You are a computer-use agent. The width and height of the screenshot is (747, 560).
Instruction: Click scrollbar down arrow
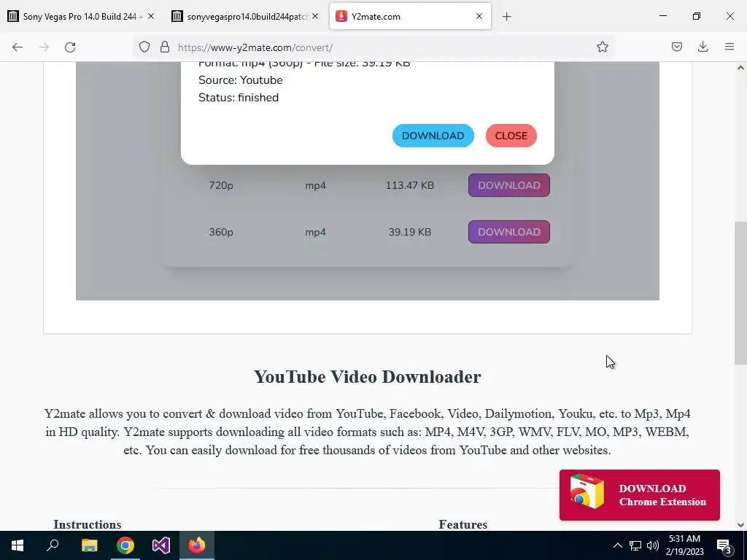[x=740, y=525]
